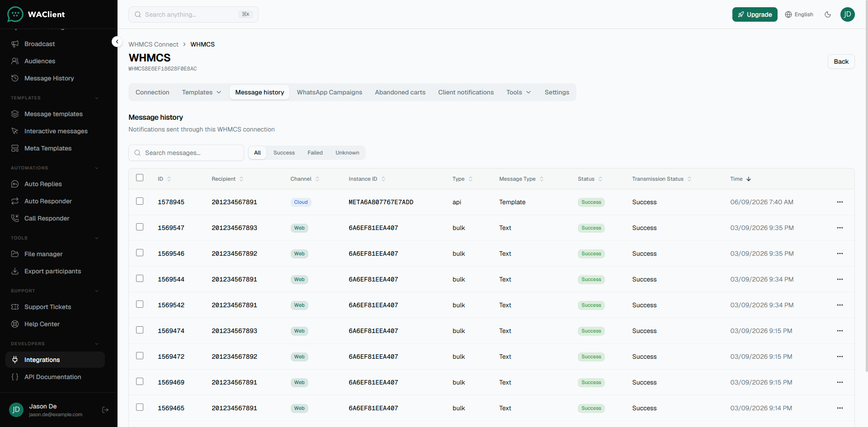
Task: Click the Back button
Action: [x=841, y=61]
